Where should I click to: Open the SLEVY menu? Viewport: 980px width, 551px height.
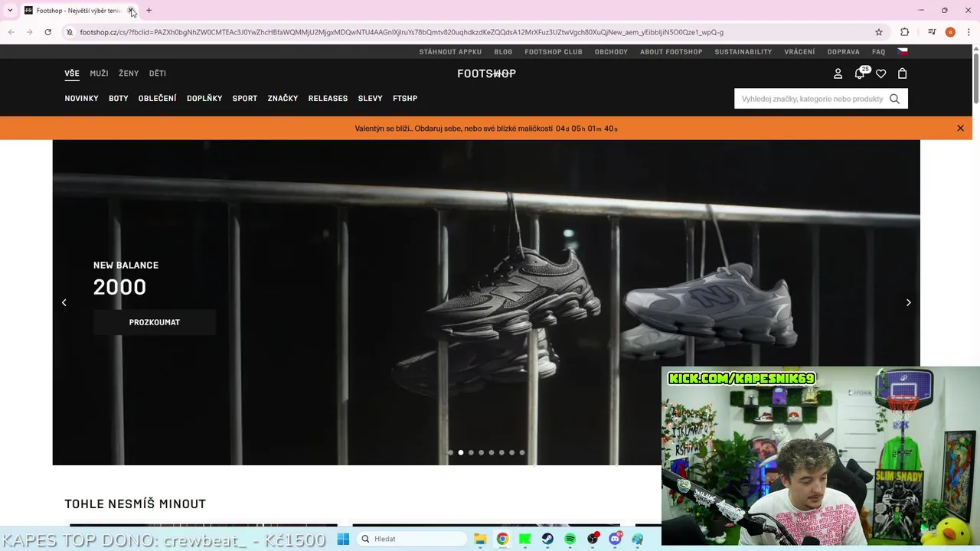pyautogui.click(x=371, y=98)
